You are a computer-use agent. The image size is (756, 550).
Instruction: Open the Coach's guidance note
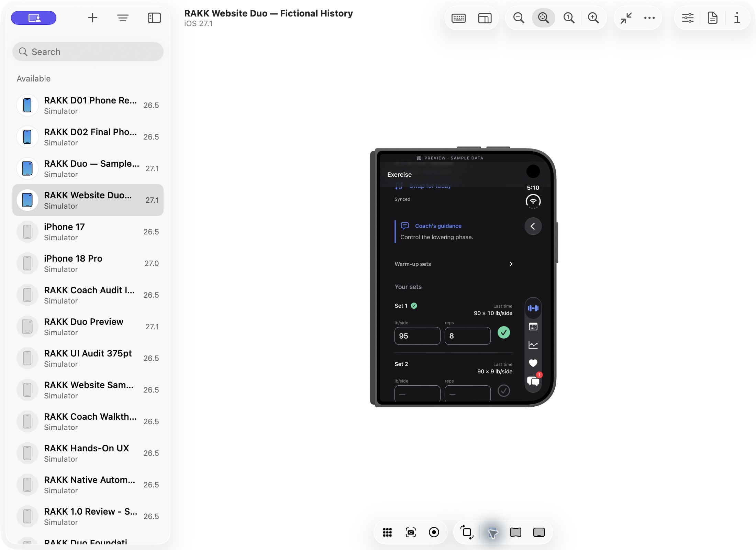[x=454, y=231]
